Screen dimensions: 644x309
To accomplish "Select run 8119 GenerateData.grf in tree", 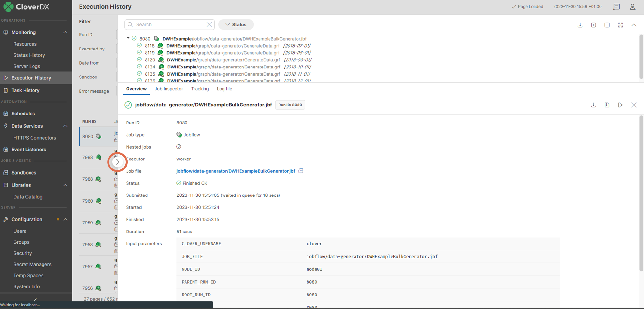I will [223, 53].
